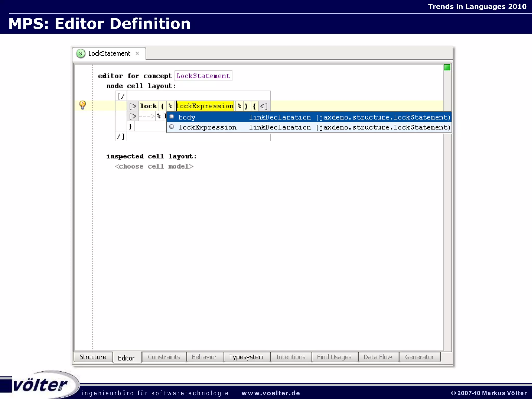Click the green S concept icon

(x=81, y=54)
